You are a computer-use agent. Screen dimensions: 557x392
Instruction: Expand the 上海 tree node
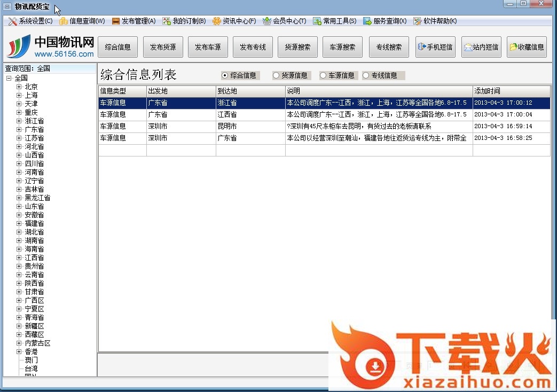[x=19, y=95]
